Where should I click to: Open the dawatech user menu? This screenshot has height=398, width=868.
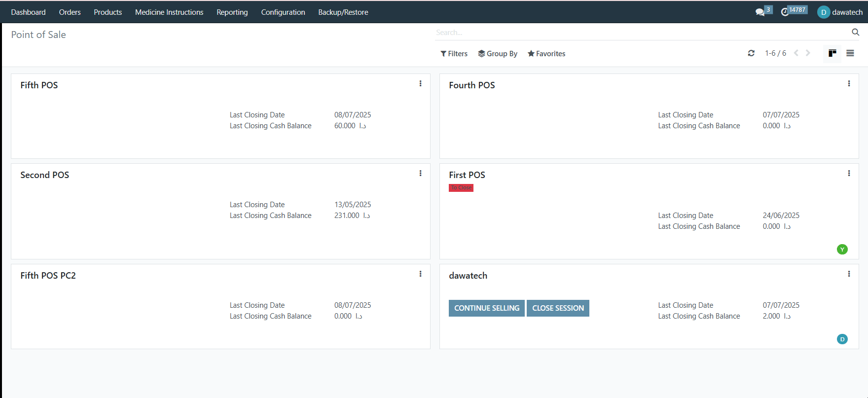[840, 12]
